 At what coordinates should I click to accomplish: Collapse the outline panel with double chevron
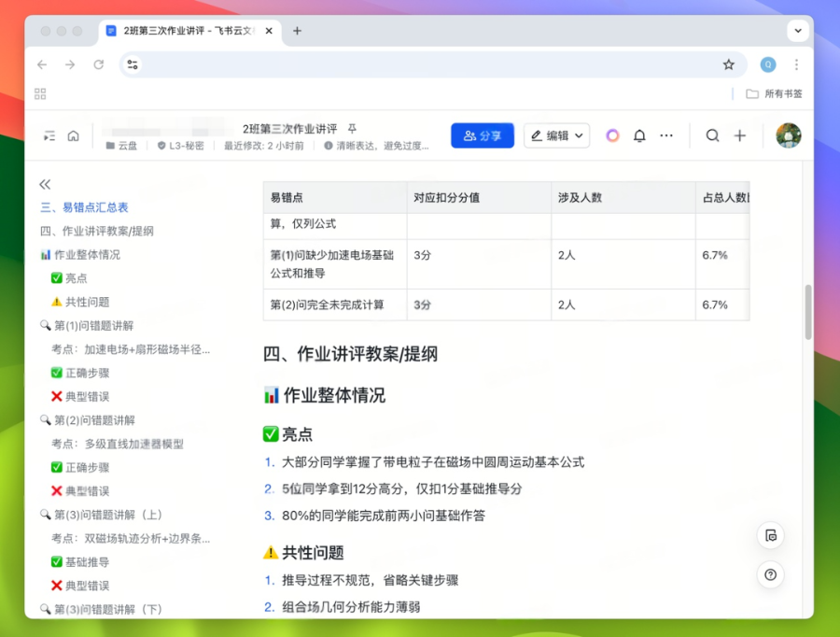tap(45, 184)
